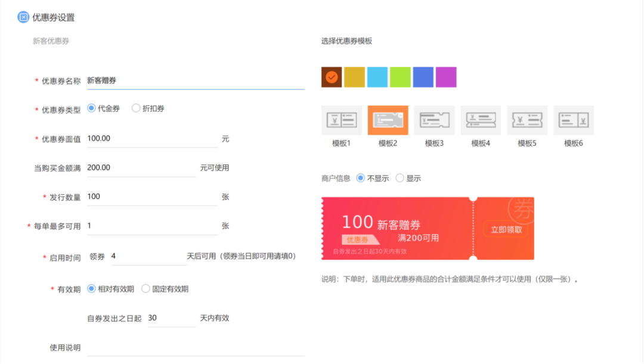Click the 满200可用 text on coupon preview
Viewport: 644px width, 364px height.
(418, 238)
